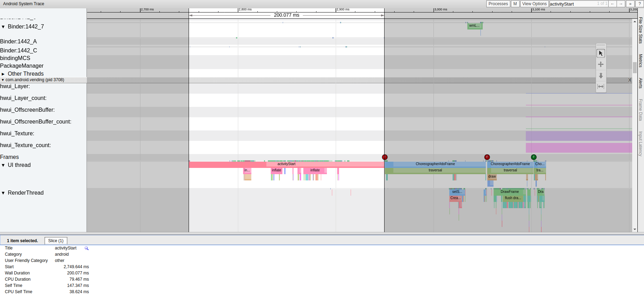Click the magnifier next to activityStart title
This screenshot has width=644, height=306.
point(86,248)
